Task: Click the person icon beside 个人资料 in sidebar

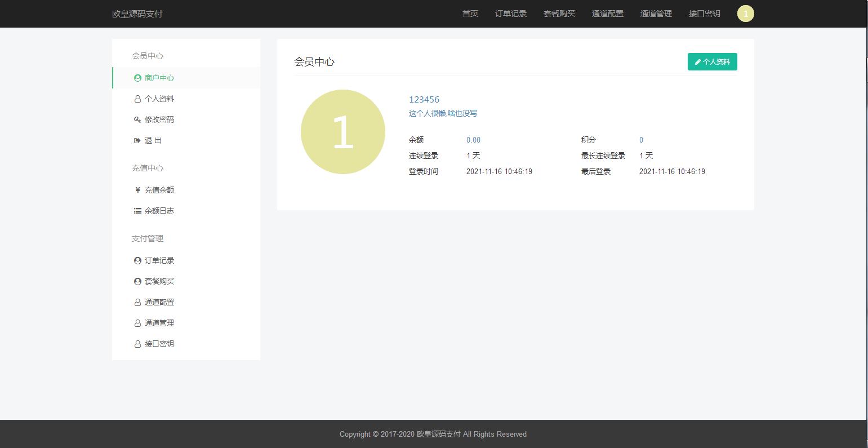Action: 137,99
